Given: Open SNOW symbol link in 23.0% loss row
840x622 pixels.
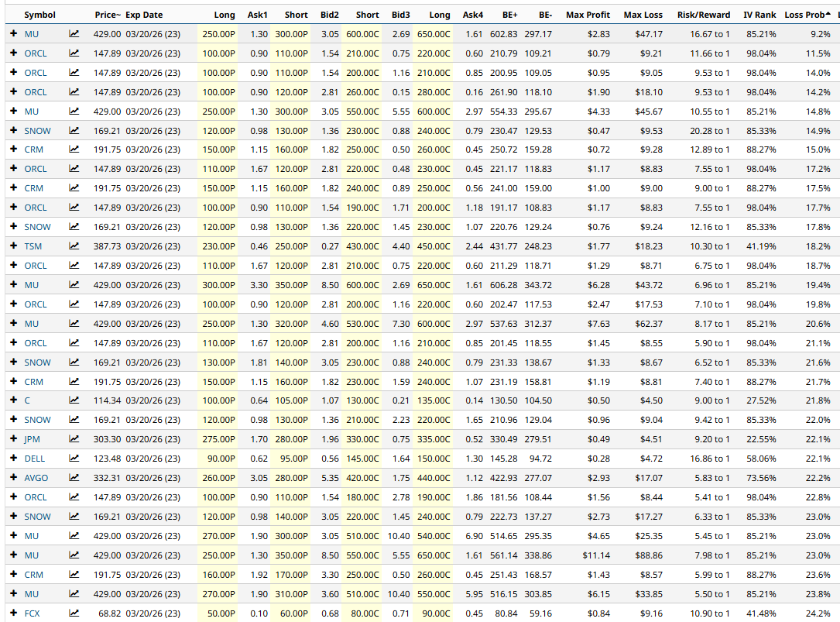Looking at the screenshot, I should 37,517.
